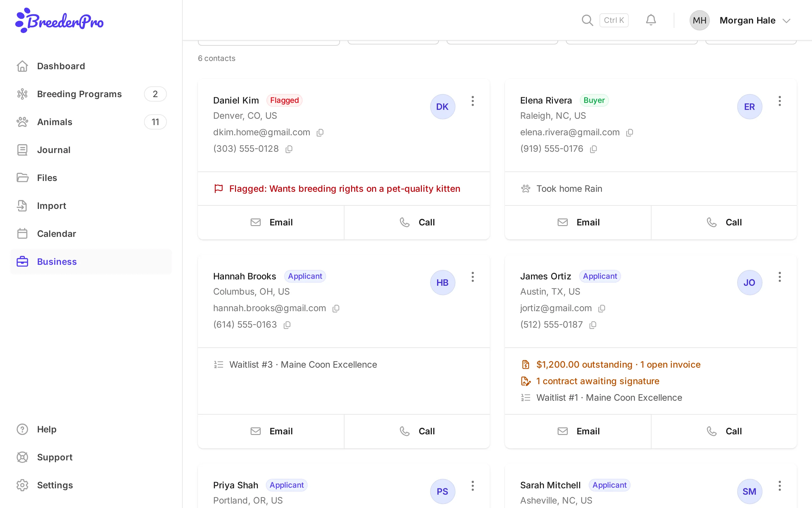
Task: Open Elena Rivera's more options menu
Action: (779, 101)
